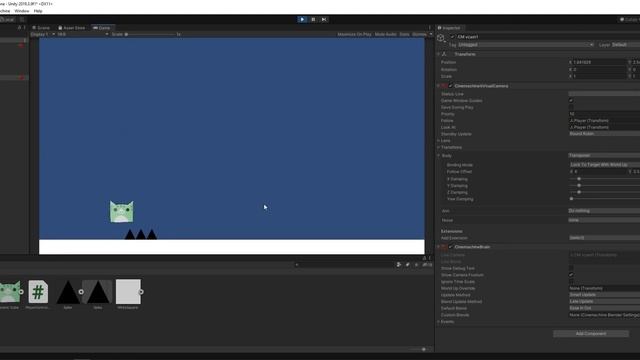This screenshot has width=640, height=360.
Task: Open the Default Blend Ease In Out dropdown
Action: (604, 308)
